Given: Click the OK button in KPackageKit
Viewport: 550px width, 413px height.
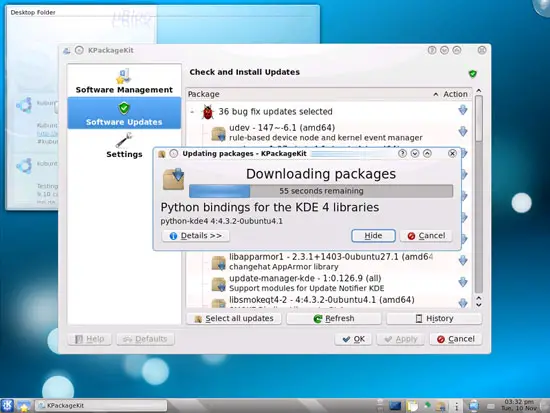Looking at the screenshot, I should [x=354, y=339].
